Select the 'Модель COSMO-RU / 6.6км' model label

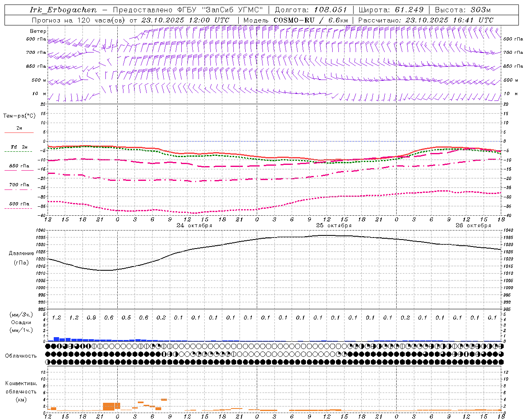click(295, 20)
